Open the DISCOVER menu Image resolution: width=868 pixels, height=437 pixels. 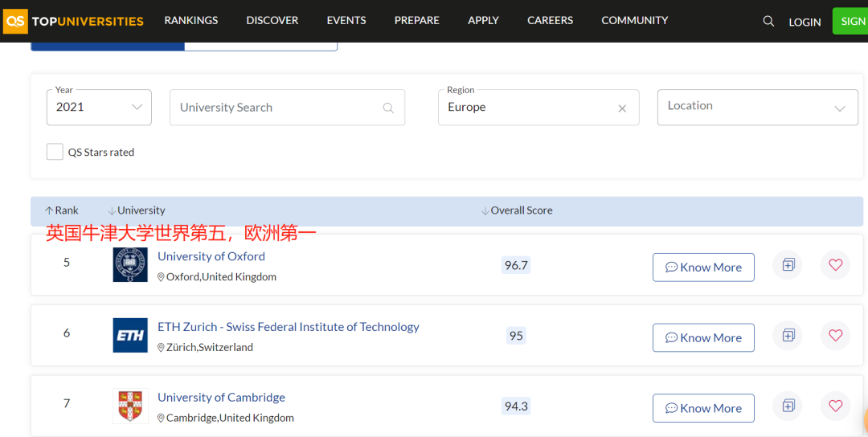272,20
